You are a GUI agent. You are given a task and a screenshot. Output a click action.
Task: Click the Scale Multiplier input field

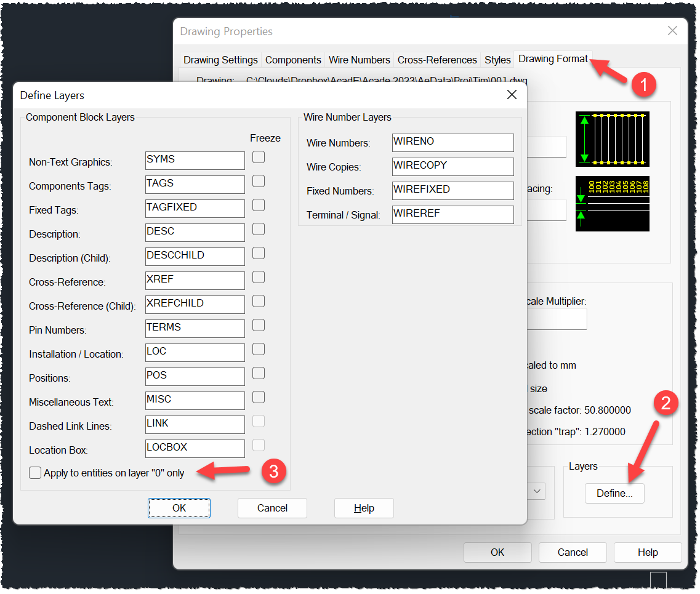557,319
